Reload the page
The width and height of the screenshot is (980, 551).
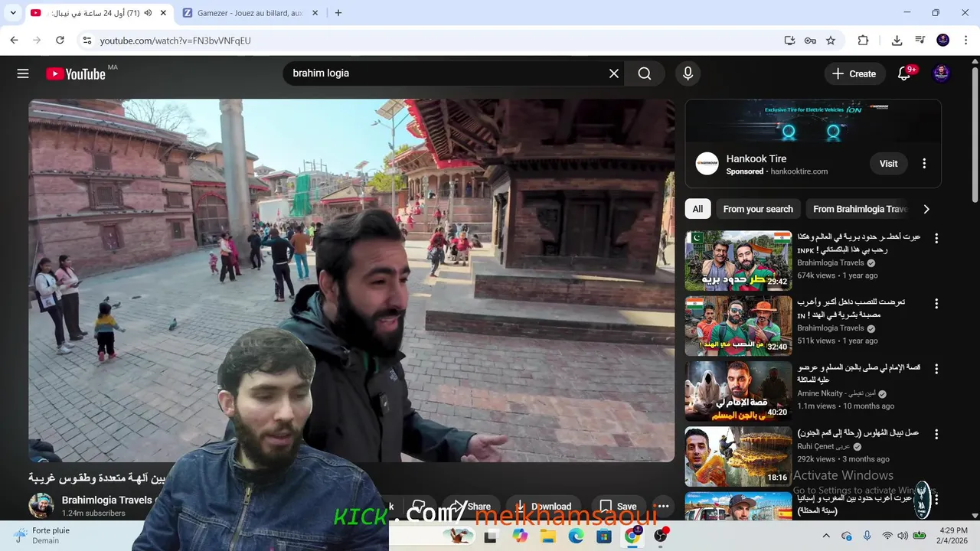tap(60, 41)
